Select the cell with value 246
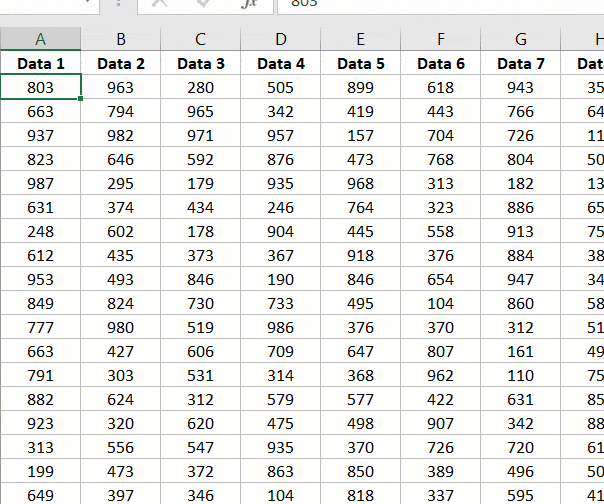 coord(280,207)
